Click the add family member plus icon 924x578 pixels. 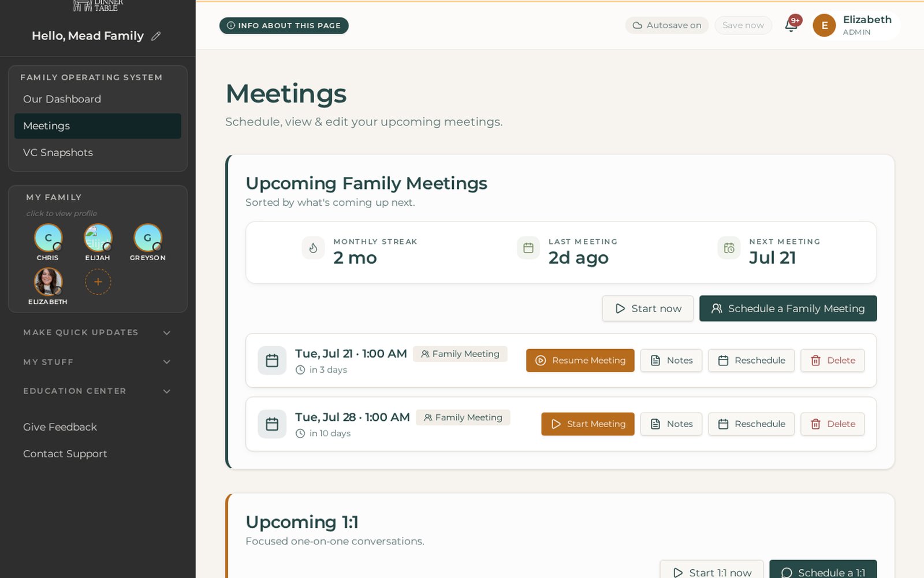point(98,282)
